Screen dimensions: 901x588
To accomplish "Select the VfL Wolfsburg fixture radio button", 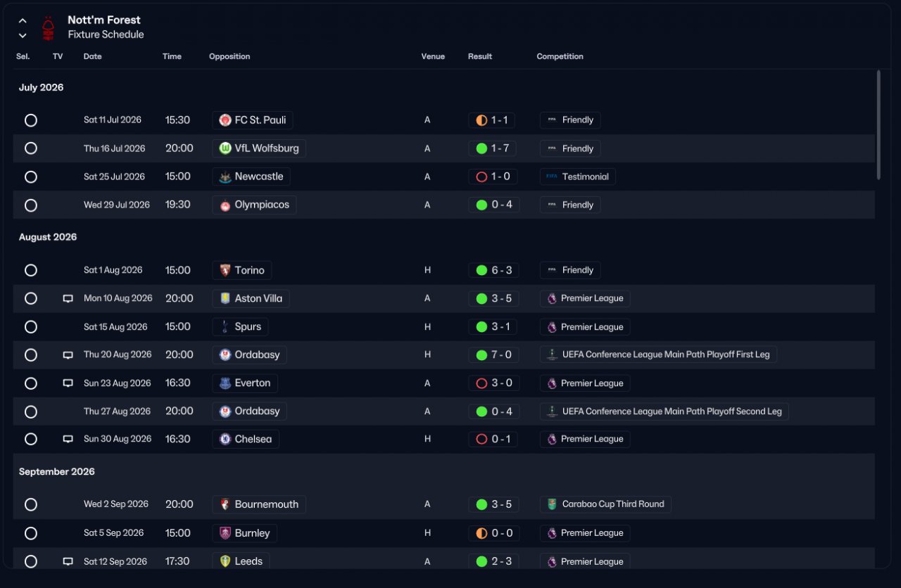I will pos(31,148).
